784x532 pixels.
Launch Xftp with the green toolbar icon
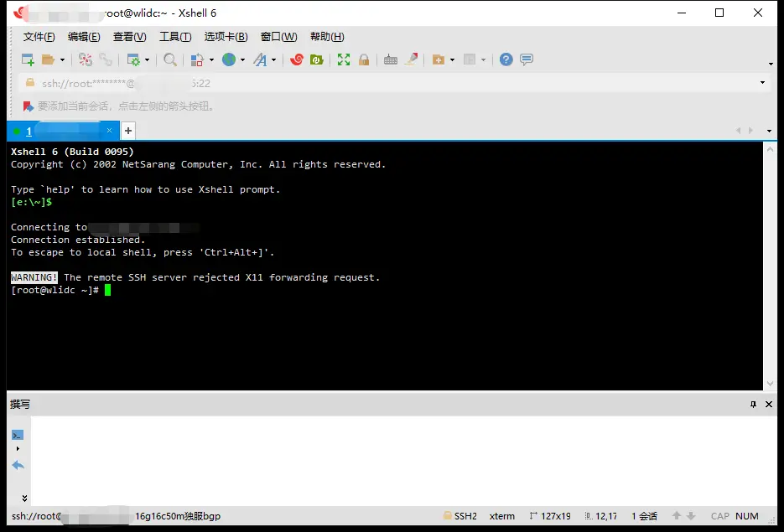tap(316, 59)
